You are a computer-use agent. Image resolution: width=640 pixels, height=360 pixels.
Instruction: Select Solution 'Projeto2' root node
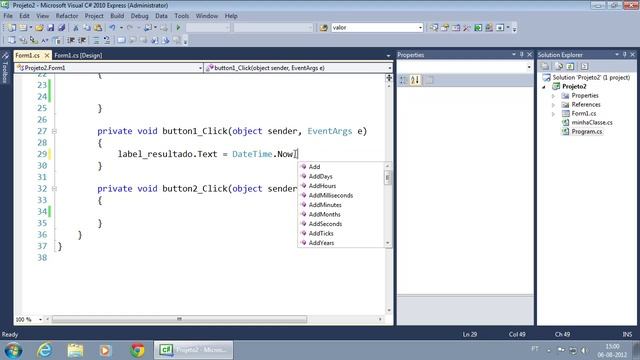point(591,78)
